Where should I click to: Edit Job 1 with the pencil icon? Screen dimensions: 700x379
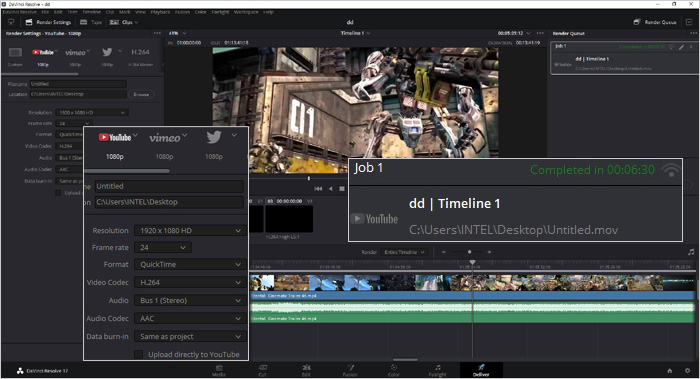click(x=681, y=46)
